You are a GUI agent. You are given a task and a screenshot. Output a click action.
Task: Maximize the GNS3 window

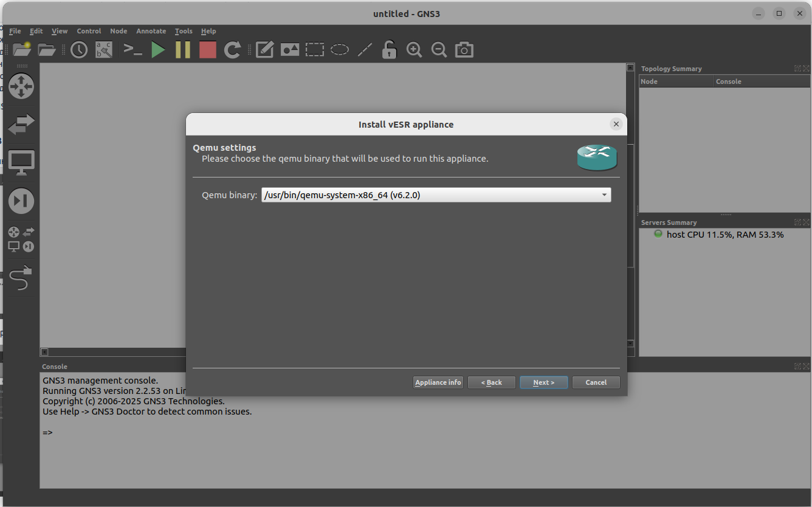779,13
